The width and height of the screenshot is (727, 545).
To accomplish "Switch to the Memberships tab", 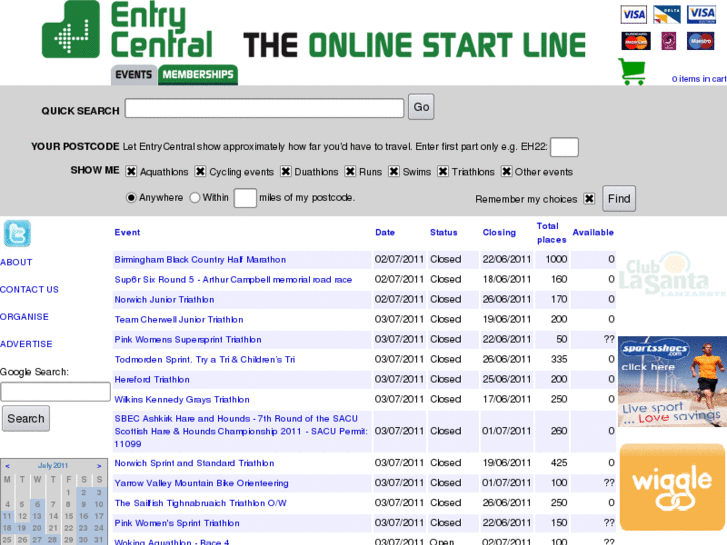I will pos(198,75).
